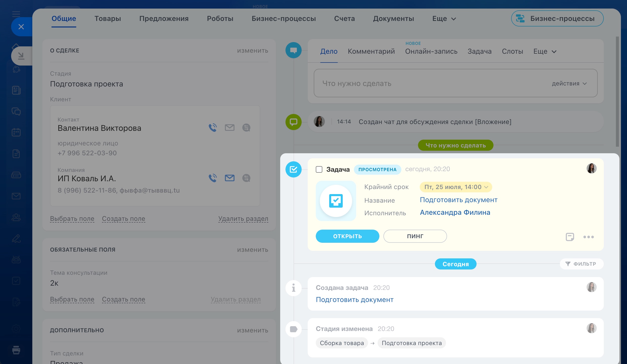Open the large task illustration icon

click(336, 201)
